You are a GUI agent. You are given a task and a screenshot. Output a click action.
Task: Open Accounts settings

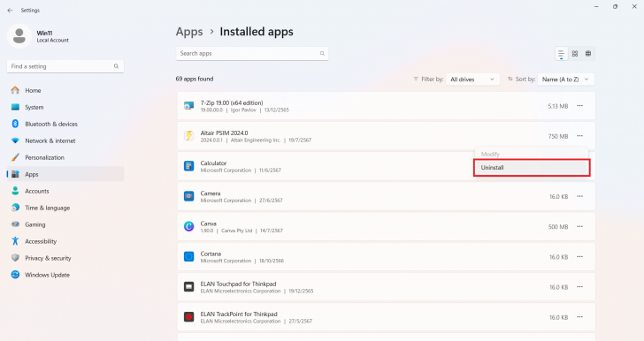point(65,191)
